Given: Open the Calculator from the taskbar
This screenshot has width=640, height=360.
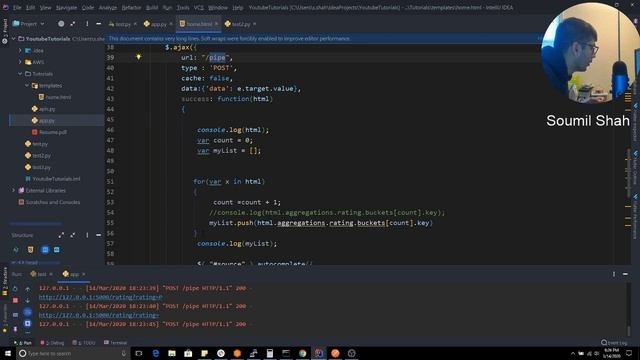Looking at the screenshot, I should pos(270,353).
